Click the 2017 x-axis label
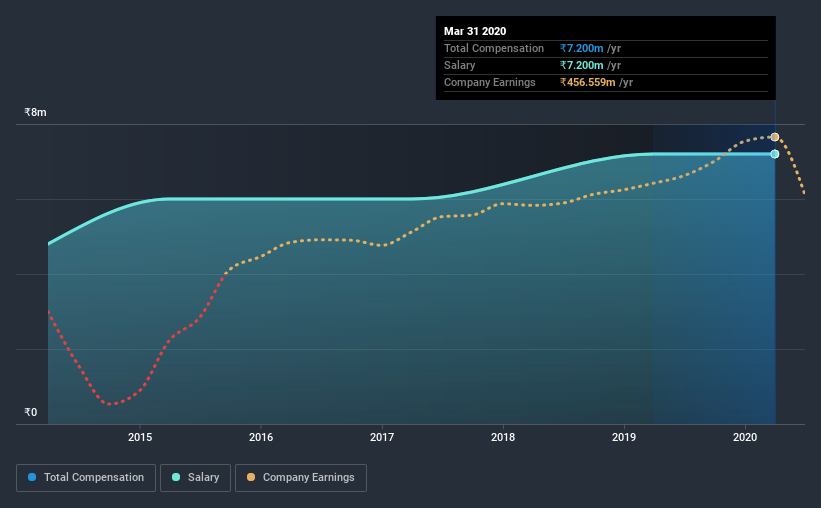Viewport: 821px width, 508px height. click(382, 437)
